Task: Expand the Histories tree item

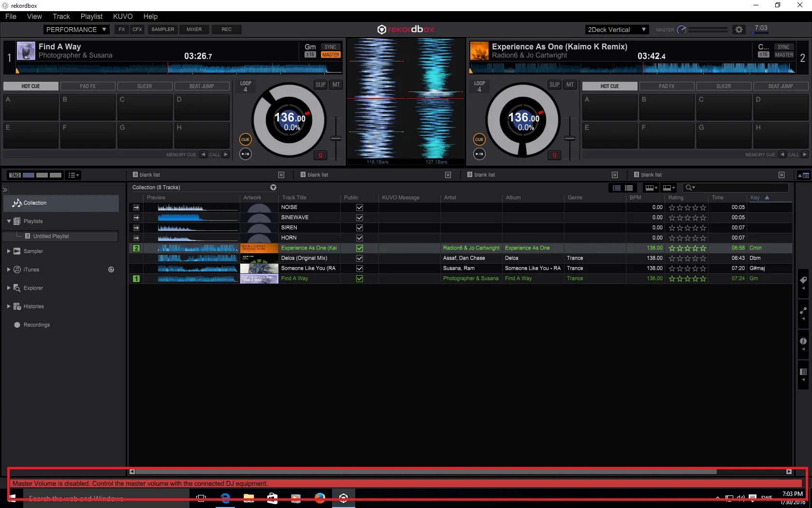Action: click(9, 306)
